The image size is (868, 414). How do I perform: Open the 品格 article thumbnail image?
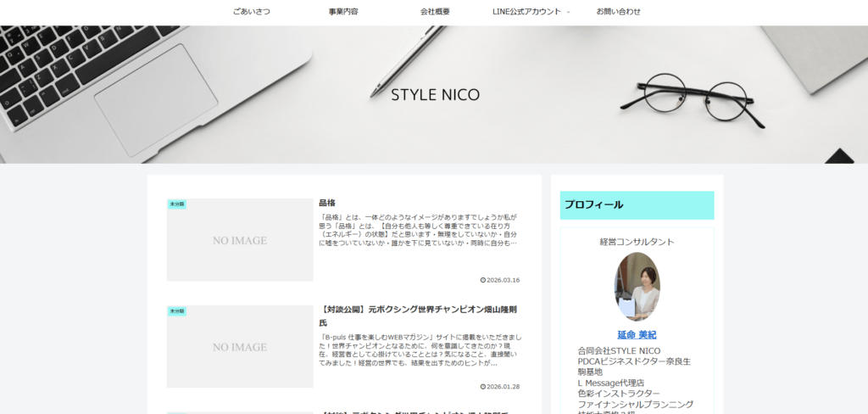pos(240,240)
